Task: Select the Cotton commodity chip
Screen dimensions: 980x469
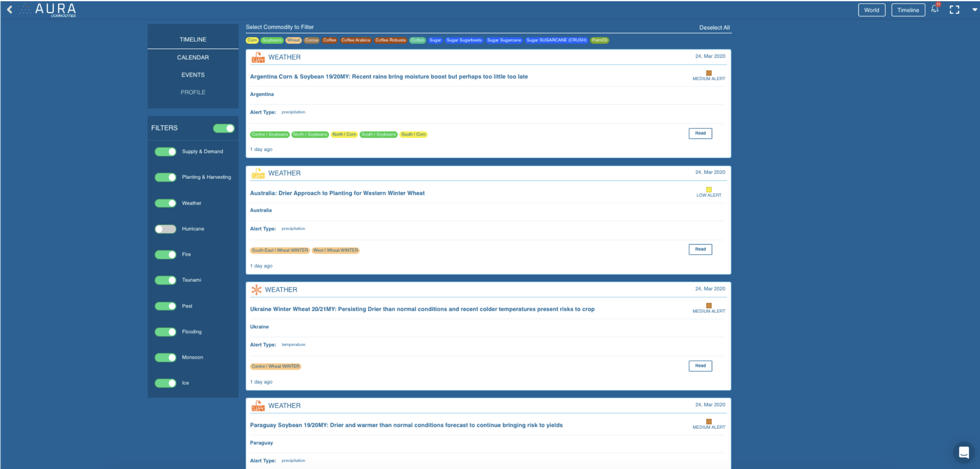Action: point(418,40)
